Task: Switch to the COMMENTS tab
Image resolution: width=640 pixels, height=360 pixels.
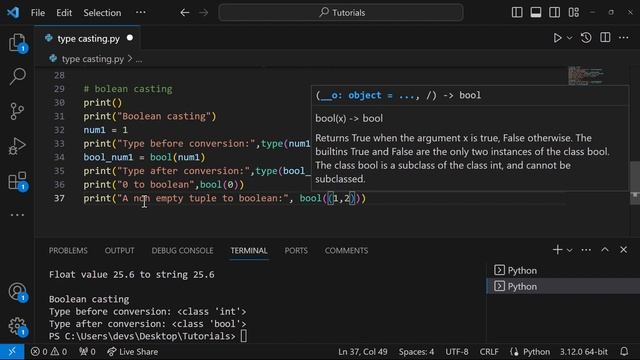Action: (347, 250)
